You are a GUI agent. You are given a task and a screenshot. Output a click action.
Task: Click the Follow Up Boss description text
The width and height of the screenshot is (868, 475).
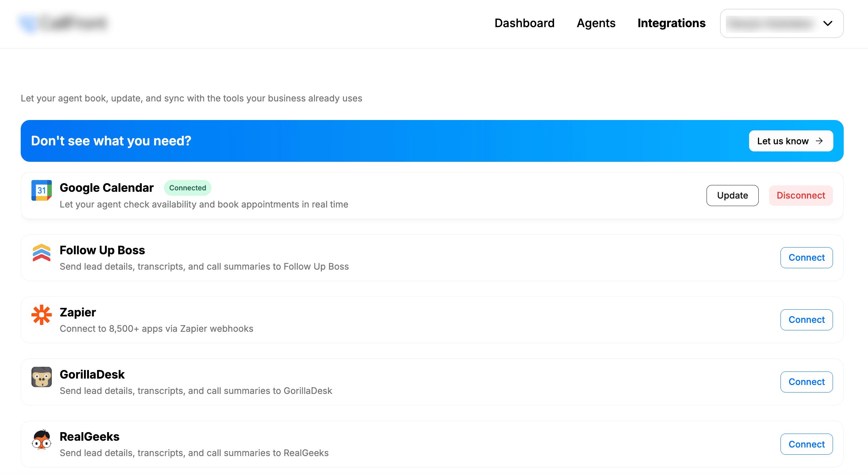[204, 266]
